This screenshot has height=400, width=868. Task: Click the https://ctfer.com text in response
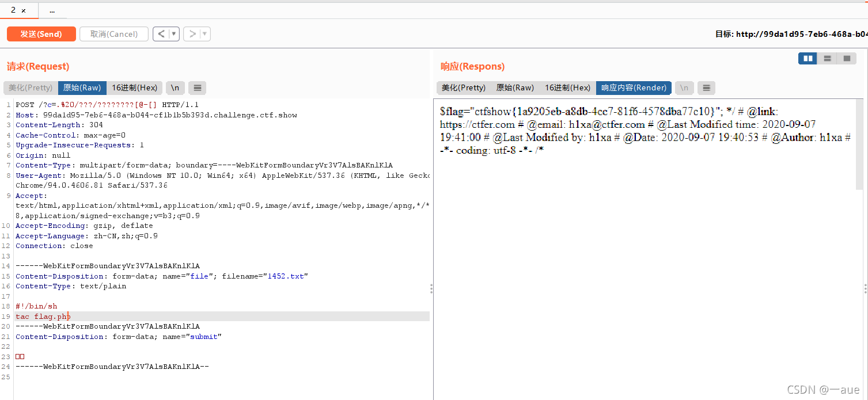point(477,124)
